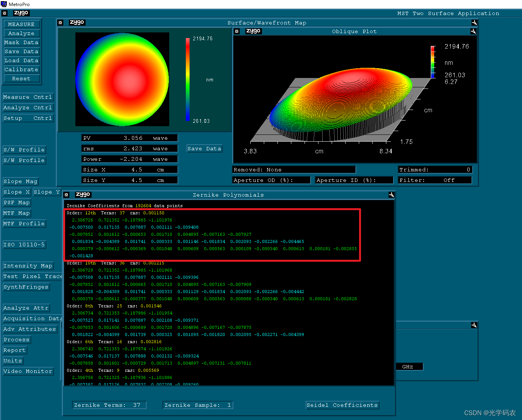Open the Adv Attributes window
Screen dimensions: 522x420
click(x=30, y=329)
